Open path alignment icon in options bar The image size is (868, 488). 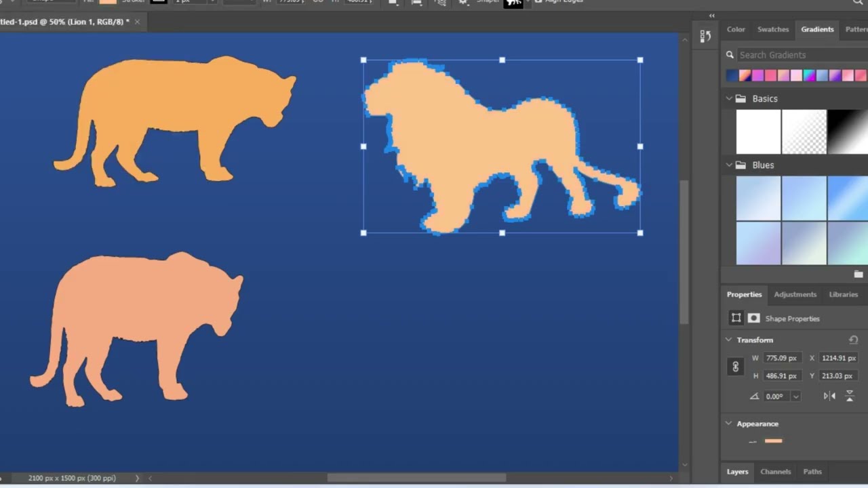(417, 3)
